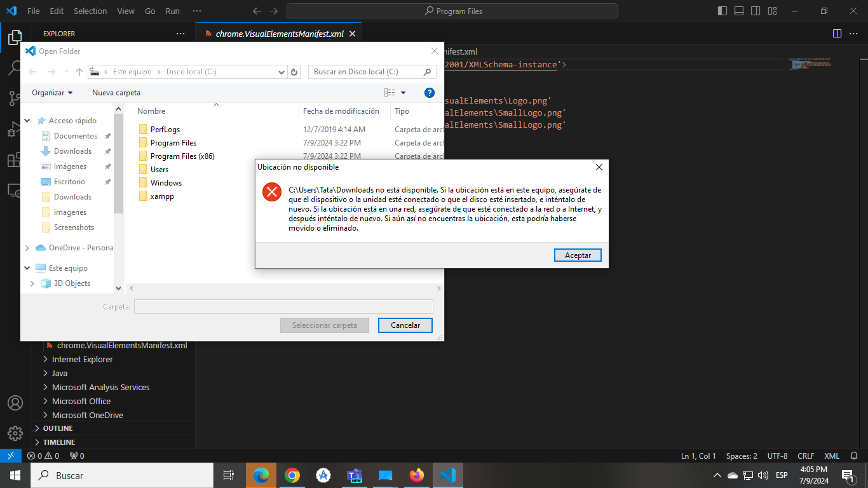Click the Program Files command center search
The height and width of the screenshot is (488, 868).
(x=452, y=11)
